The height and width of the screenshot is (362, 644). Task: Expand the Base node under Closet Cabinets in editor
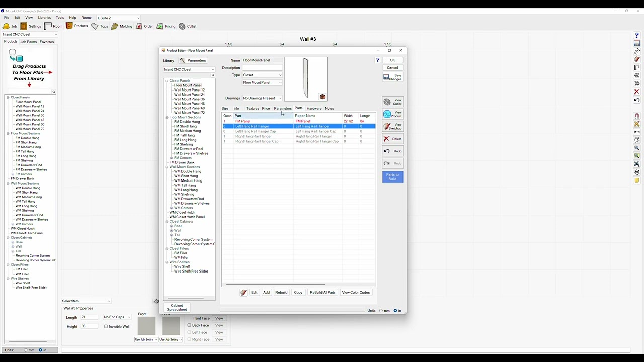[172, 226]
